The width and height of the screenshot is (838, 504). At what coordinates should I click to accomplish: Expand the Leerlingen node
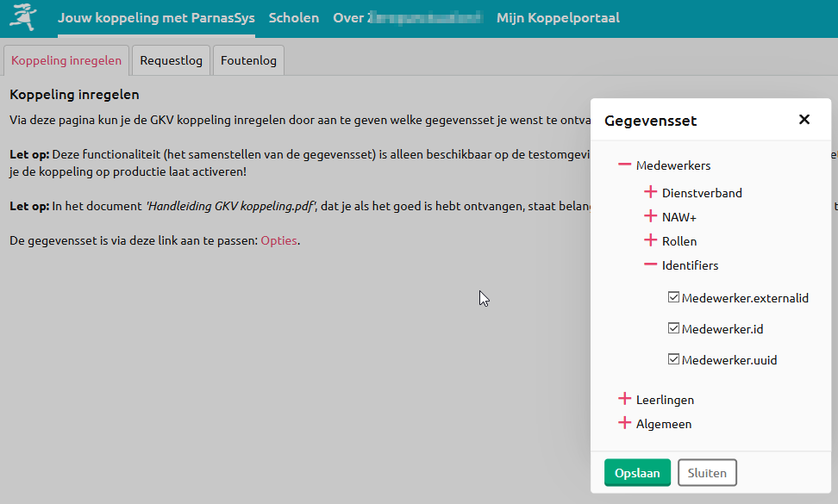click(x=624, y=399)
